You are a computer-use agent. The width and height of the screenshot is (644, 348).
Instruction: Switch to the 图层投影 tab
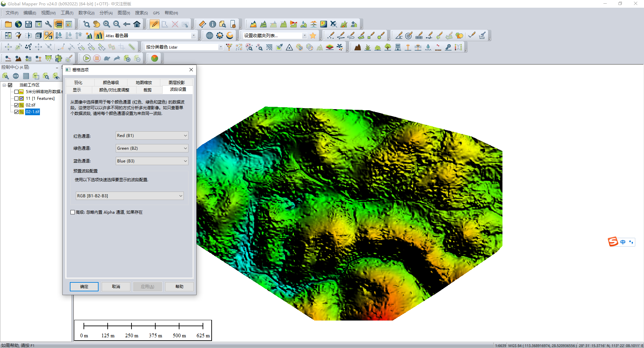[x=177, y=83]
